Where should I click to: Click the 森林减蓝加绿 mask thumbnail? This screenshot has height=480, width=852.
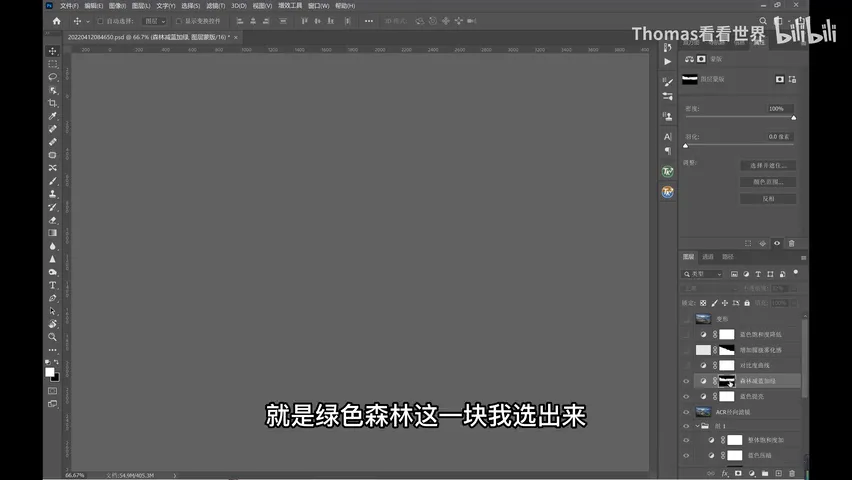tap(726, 381)
